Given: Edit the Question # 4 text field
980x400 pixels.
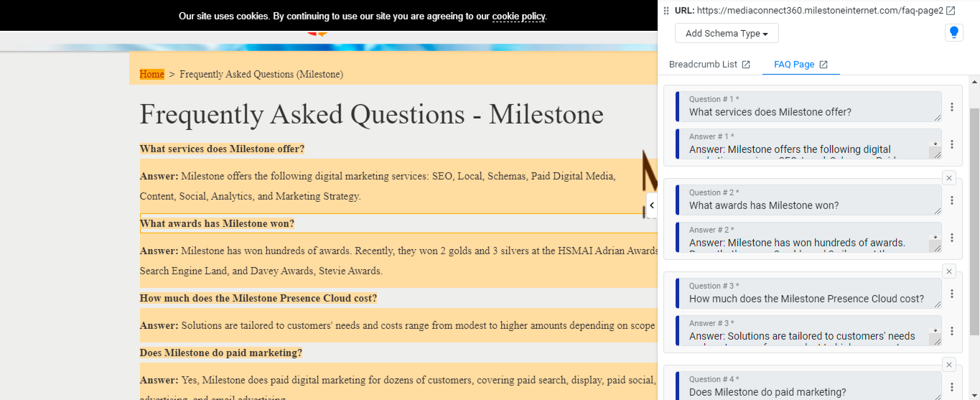Looking at the screenshot, I should (808, 386).
